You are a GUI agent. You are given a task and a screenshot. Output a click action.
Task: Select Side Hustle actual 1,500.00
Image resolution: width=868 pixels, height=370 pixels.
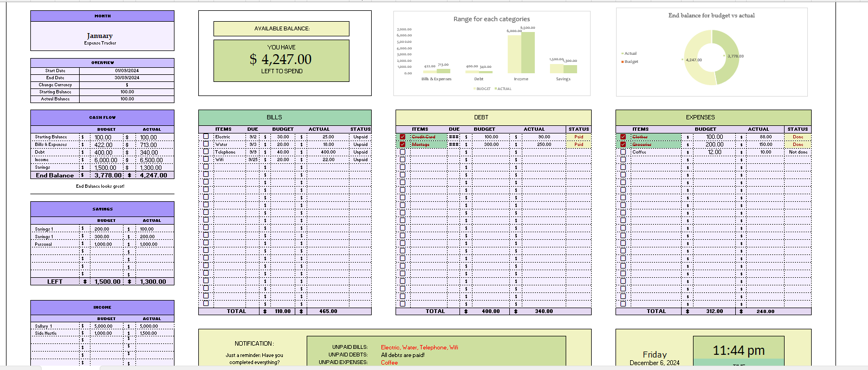point(148,333)
